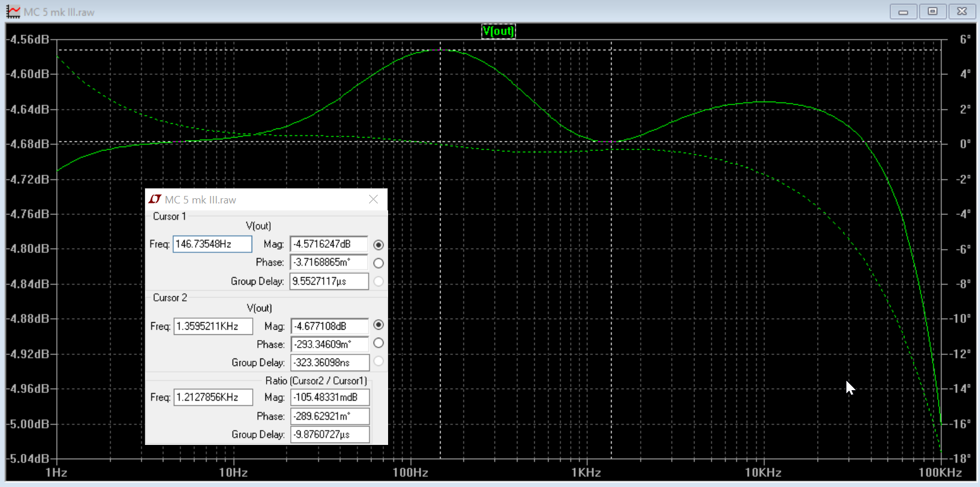Click Cursor 1 Group Delay field 9.5527117µs
The width and height of the screenshot is (980, 487).
pyautogui.click(x=329, y=281)
